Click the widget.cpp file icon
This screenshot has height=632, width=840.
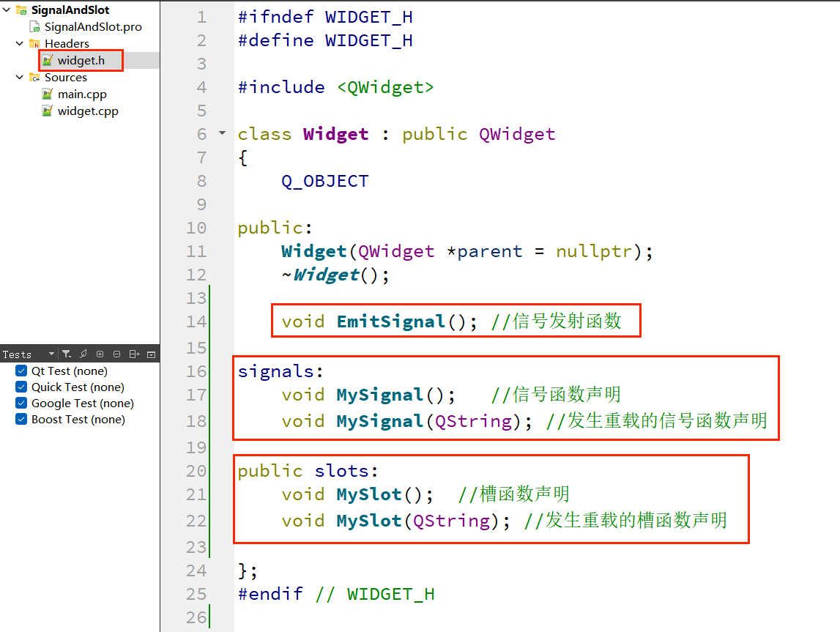point(48,111)
